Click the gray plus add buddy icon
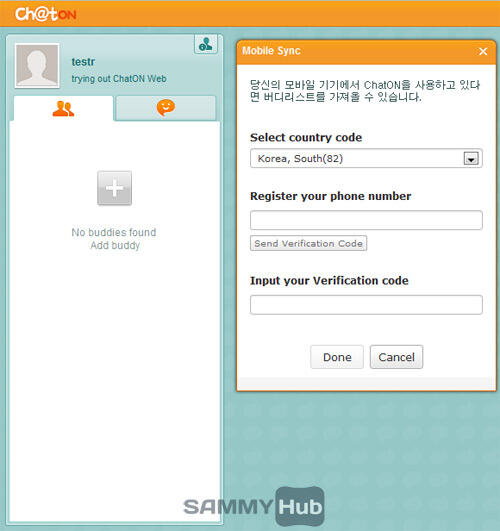Viewport: 500px width, 531px height. (114, 188)
